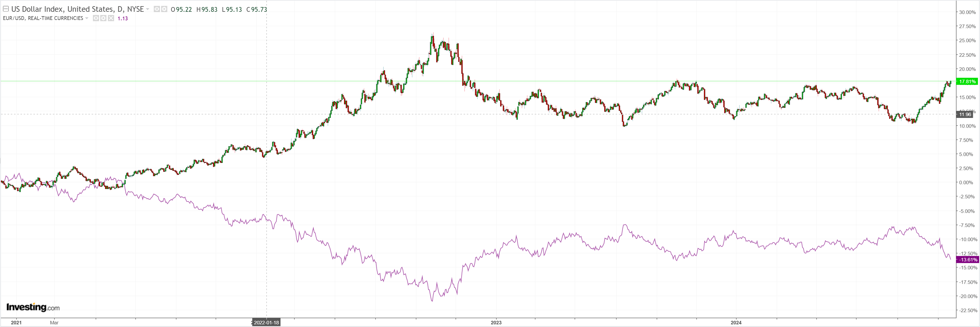Open US Dollar Index title dropdown arrow
This screenshot has height=327, width=980.
(x=148, y=9)
